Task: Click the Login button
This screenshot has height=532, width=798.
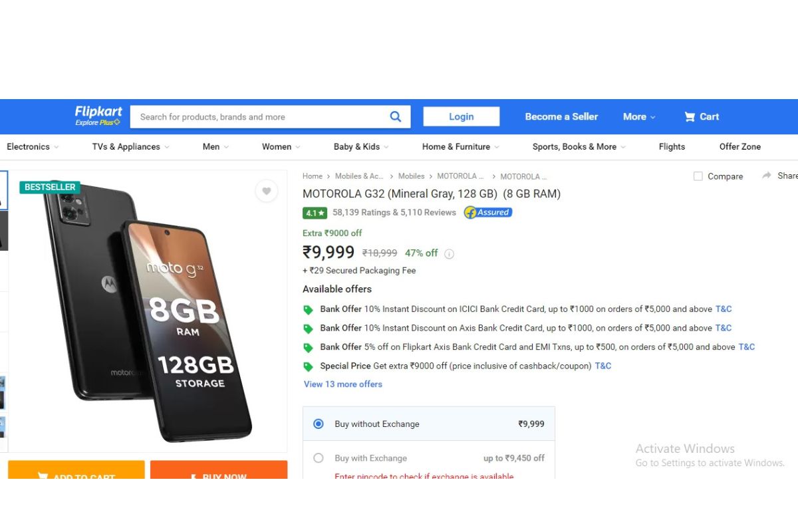Action: (x=462, y=116)
